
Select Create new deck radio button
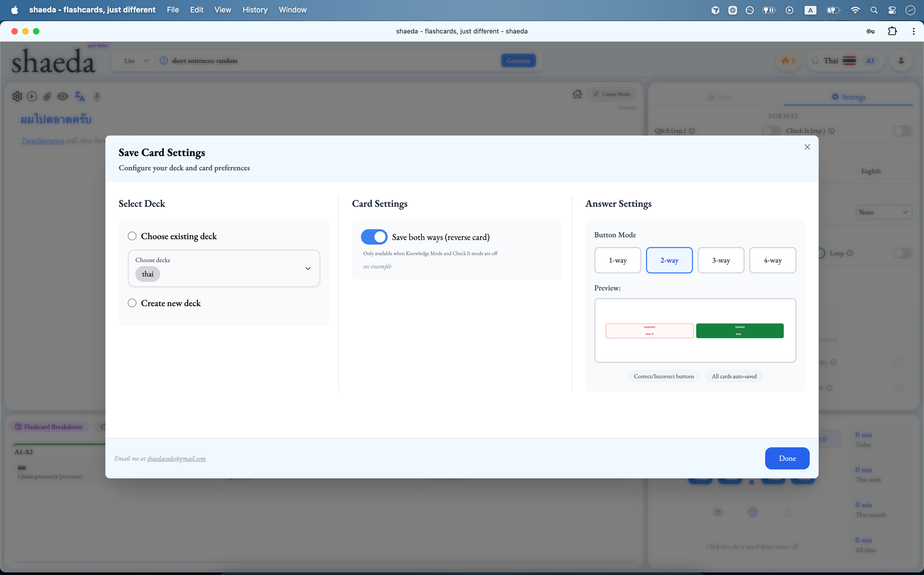pyautogui.click(x=132, y=303)
